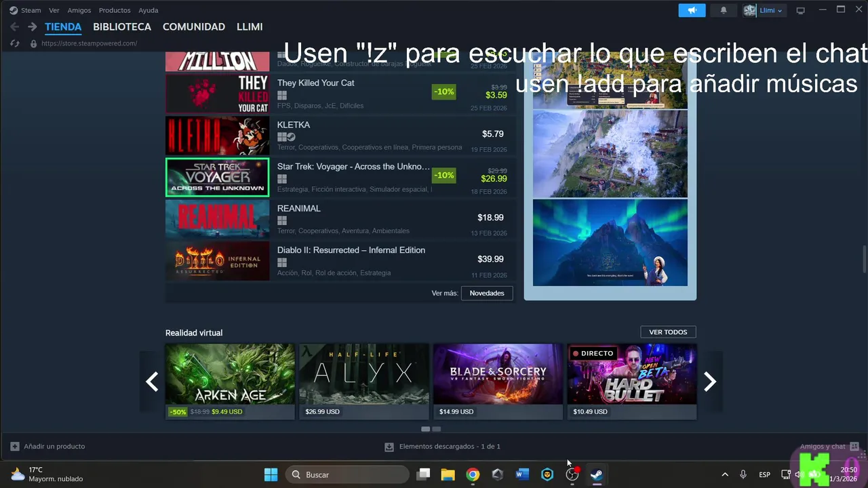868x488 pixels.
Task: Click the Diablo II capsule image
Action: pos(217,261)
